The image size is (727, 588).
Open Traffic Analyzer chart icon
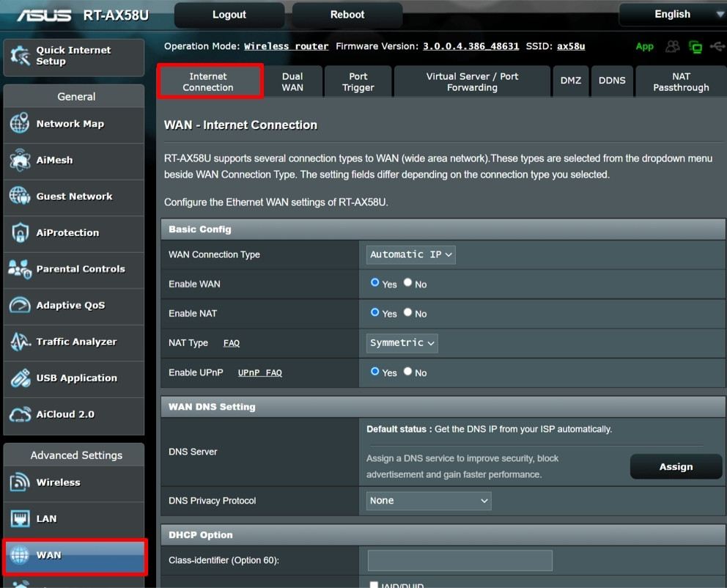click(20, 342)
